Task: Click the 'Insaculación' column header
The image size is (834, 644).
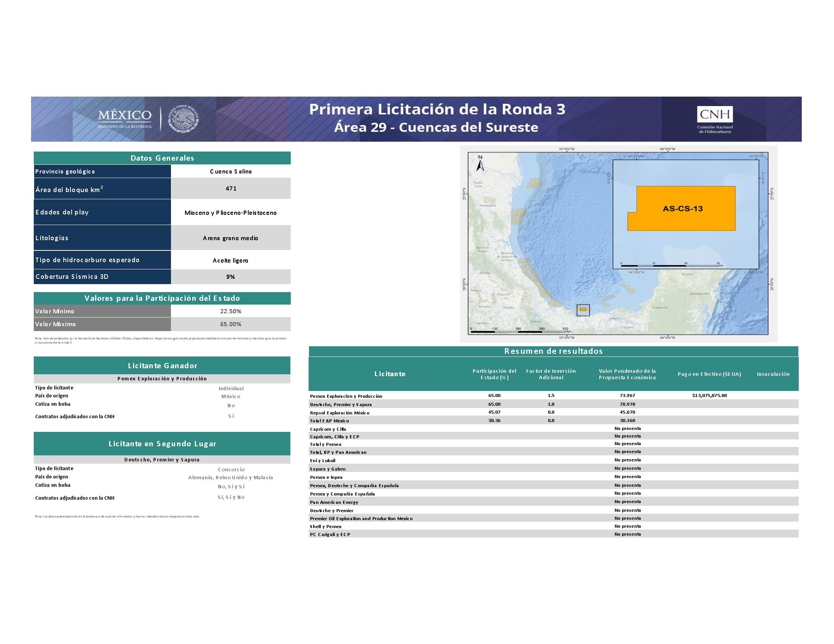Action: click(x=773, y=374)
